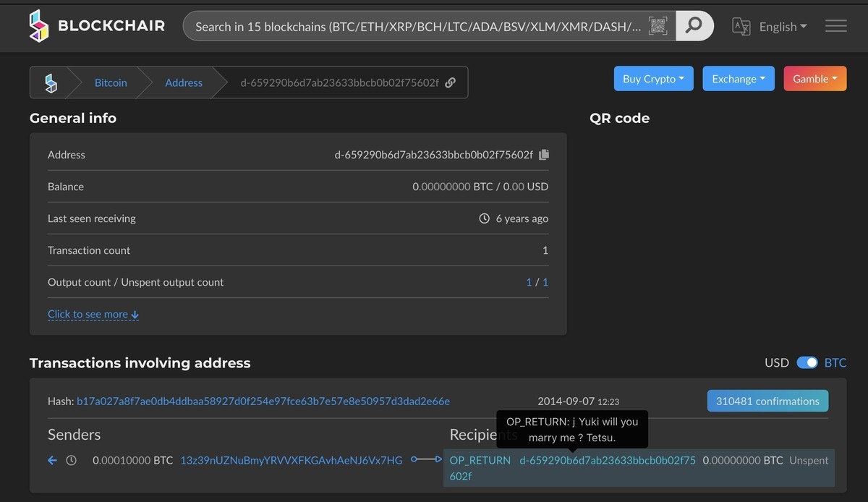
Task: Click Transaction count value 1
Action: [x=545, y=250]
